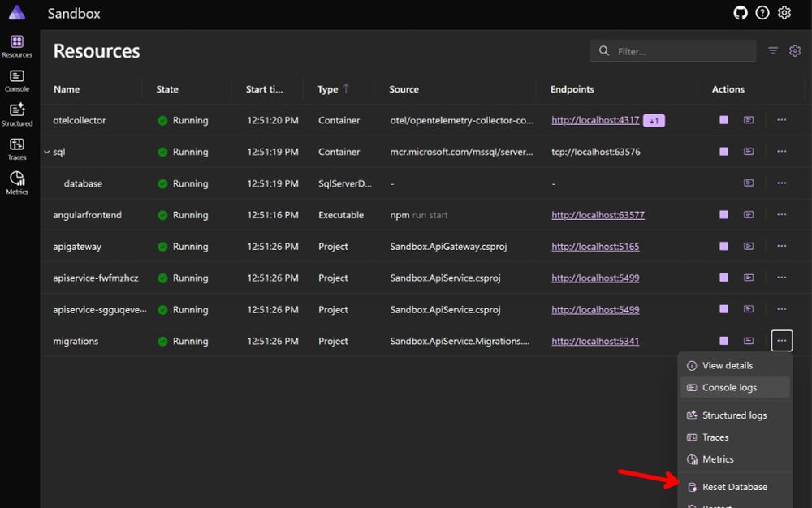Screen dimensions: 812x508
Task: Open more actions for database row
Action: (781, 183)
